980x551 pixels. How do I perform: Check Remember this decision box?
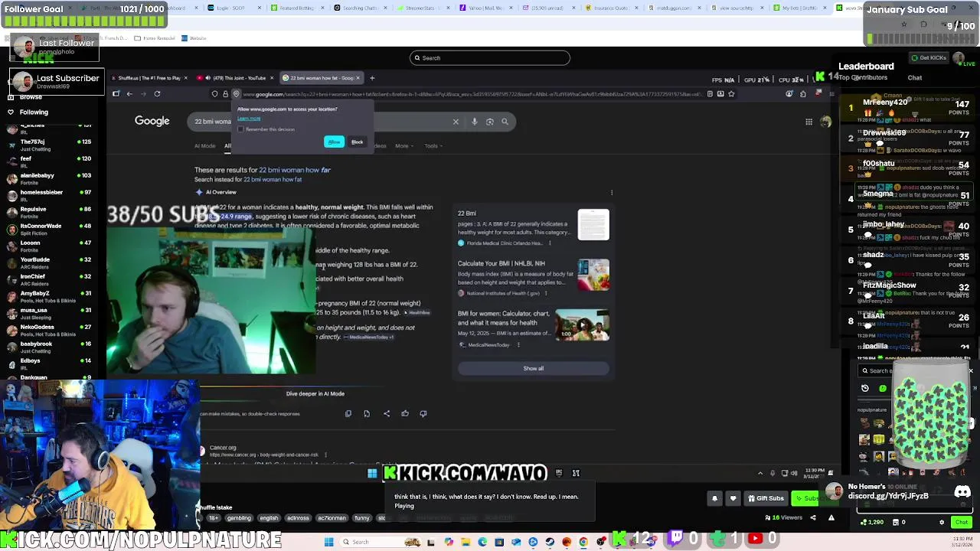click(x=240, y=129)
